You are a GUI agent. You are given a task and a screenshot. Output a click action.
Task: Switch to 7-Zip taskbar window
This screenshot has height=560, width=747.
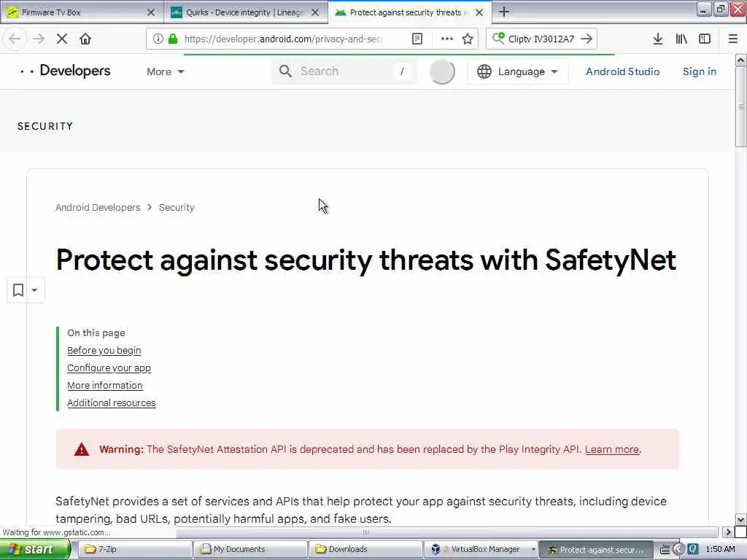point(135,550)
